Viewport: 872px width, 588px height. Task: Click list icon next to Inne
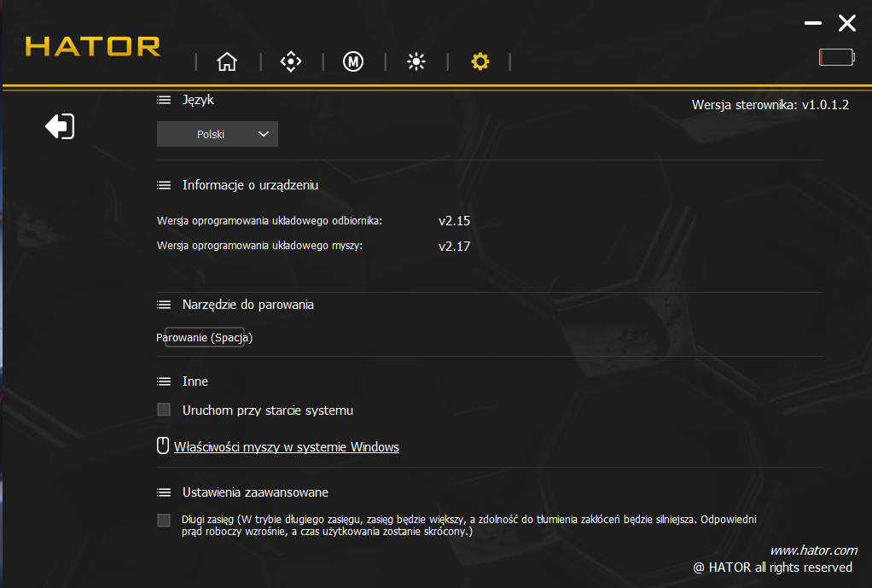164,381
